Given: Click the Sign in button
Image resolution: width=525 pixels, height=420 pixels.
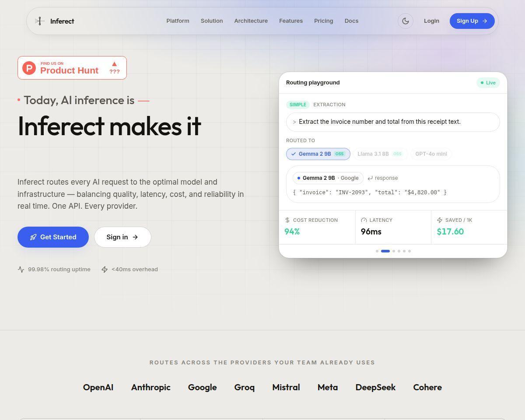Looking at the screenshot, I should point(122,237).
